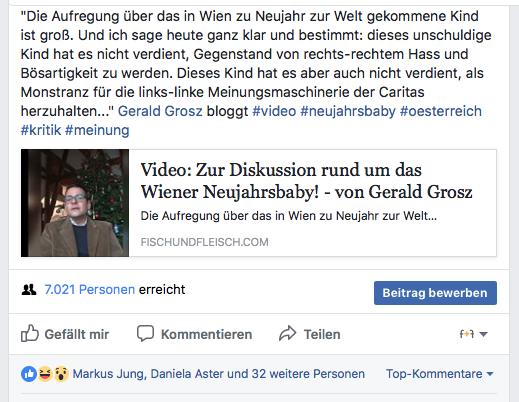This screenshot has width=519, height=402.
Task: Select the #neujahrsbaby hashtag
Action: pos(348,111)
